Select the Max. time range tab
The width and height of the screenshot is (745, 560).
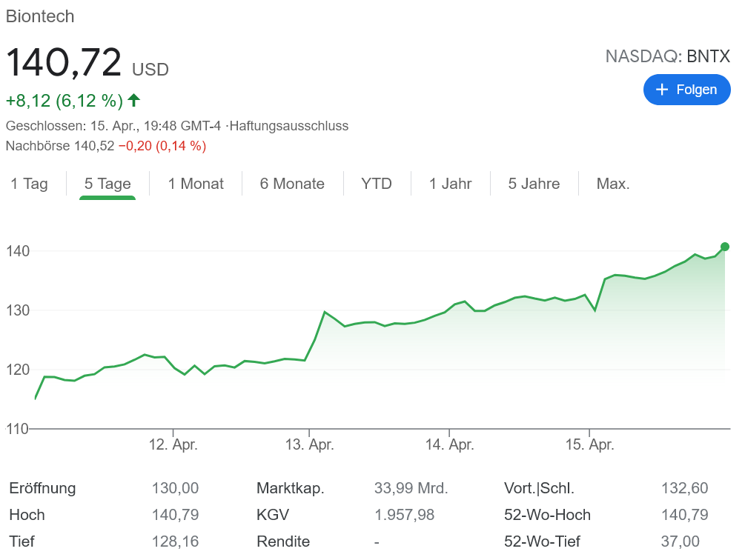[x=613, y=184]
